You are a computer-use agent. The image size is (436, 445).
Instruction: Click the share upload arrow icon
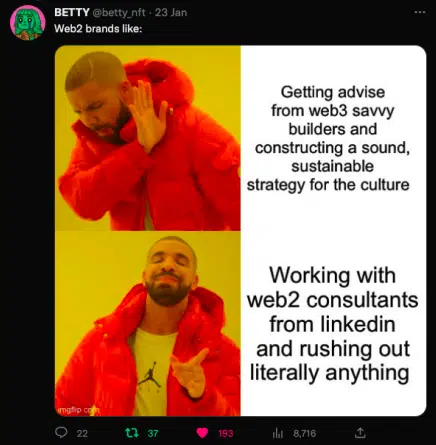[360, 433]
